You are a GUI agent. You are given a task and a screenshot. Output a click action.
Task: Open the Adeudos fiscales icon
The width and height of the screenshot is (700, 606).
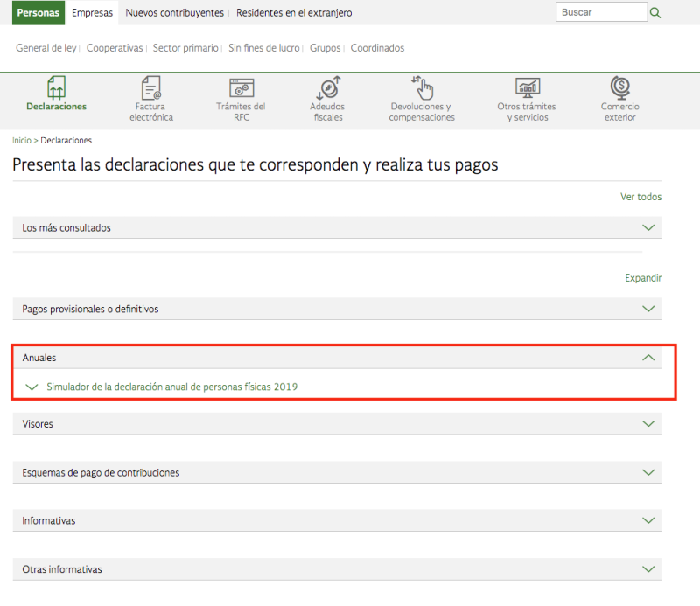328,87
